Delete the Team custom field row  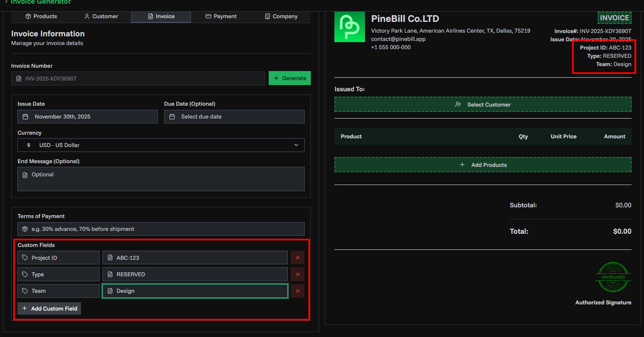tap(298, 291)
